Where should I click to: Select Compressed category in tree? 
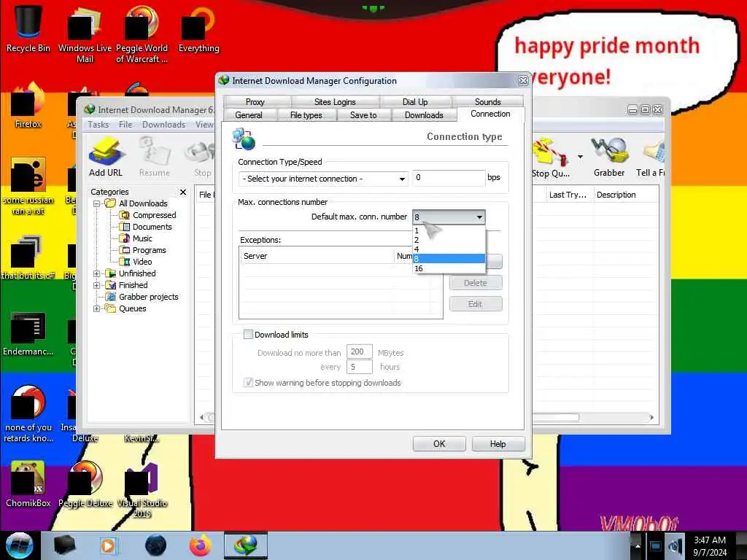pyautogui.click(x=154, y=215)
